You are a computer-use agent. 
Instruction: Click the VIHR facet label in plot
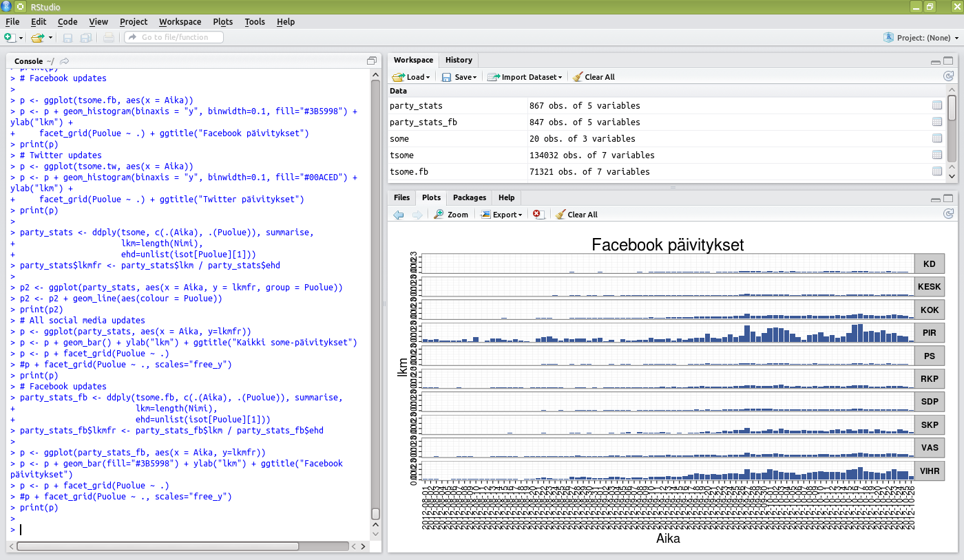tap(930, 471)
